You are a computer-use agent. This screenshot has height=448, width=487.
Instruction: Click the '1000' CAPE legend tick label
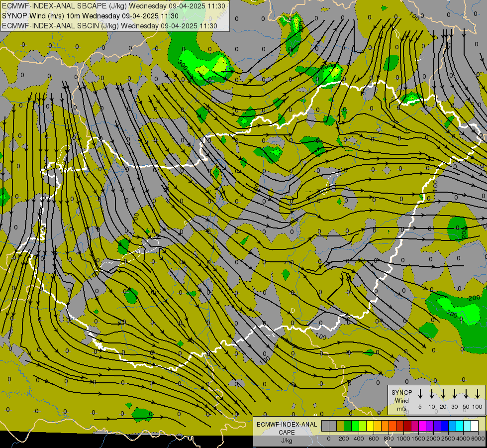[403, 439]
